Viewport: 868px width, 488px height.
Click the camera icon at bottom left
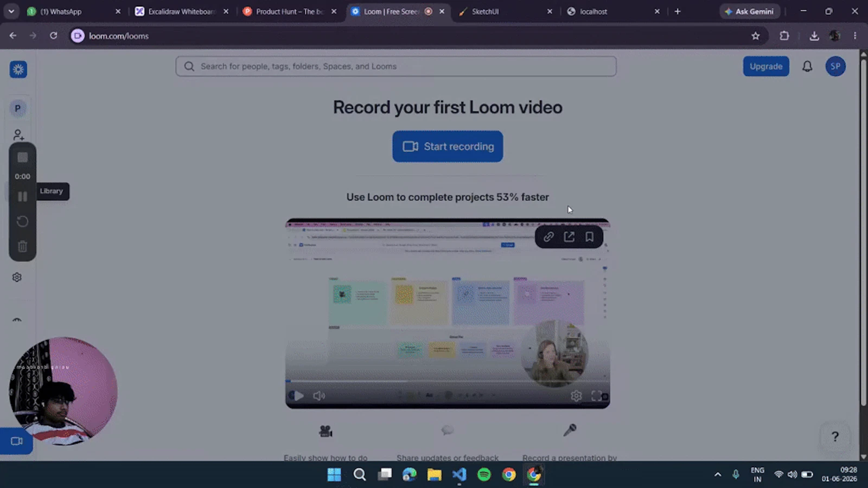coord(16,441)
